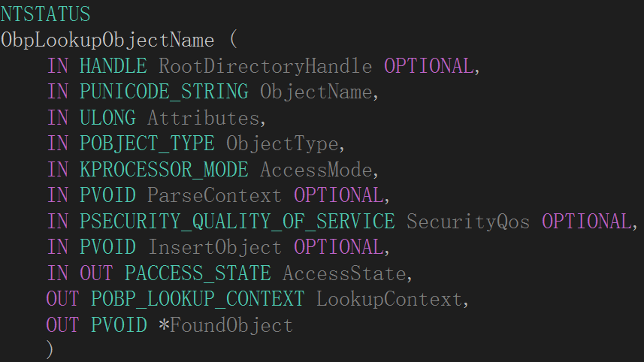Image resolution: width=644 pixels, height=362 pixels.
Task: Click the InsertObject parameter
Action: point(215,248)
